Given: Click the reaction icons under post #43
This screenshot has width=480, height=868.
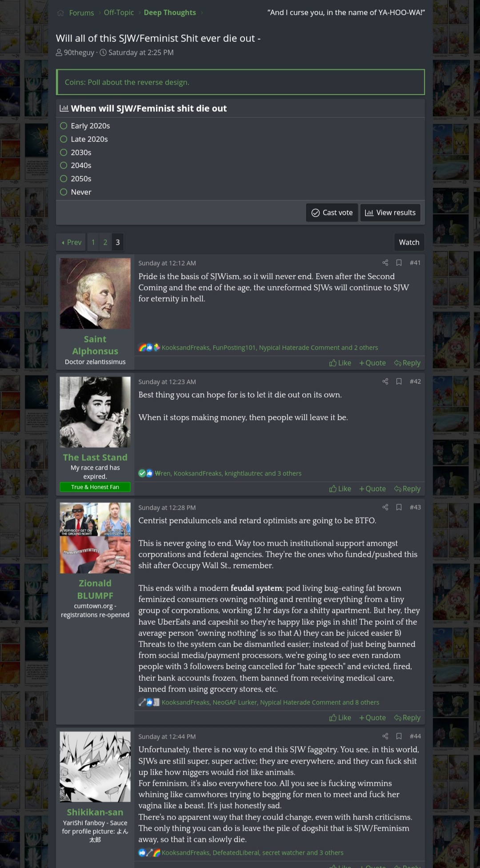Looking at the screenshot, I should tap(149, 702).
